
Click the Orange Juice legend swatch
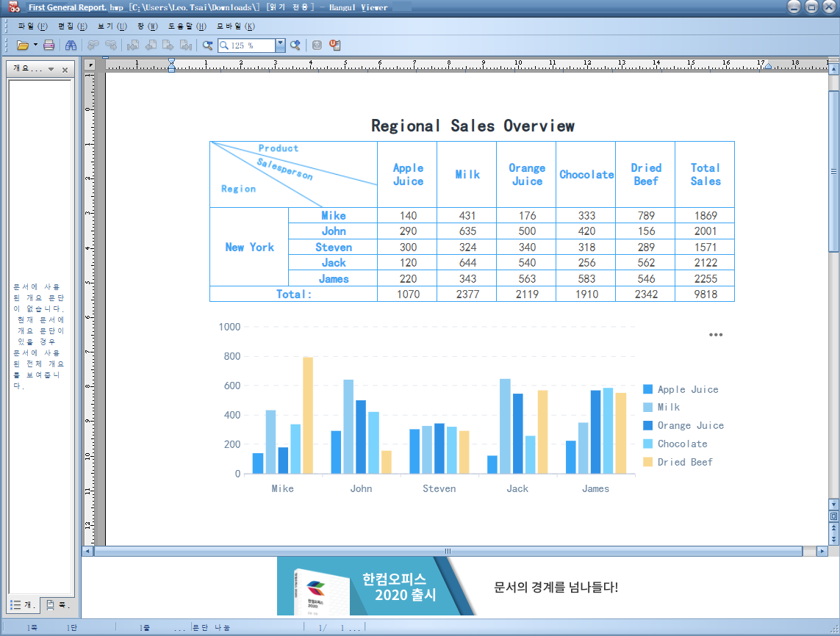[647, 426]
